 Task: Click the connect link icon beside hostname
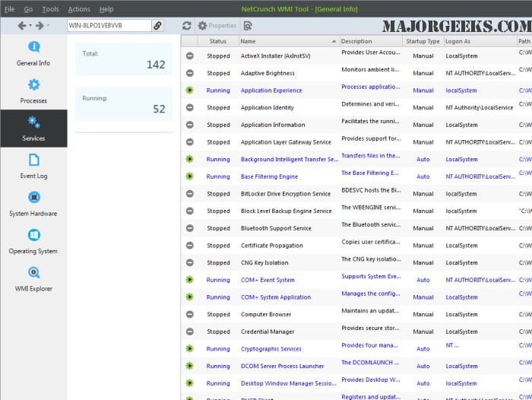pyautogui.click(x=157, y=25)
